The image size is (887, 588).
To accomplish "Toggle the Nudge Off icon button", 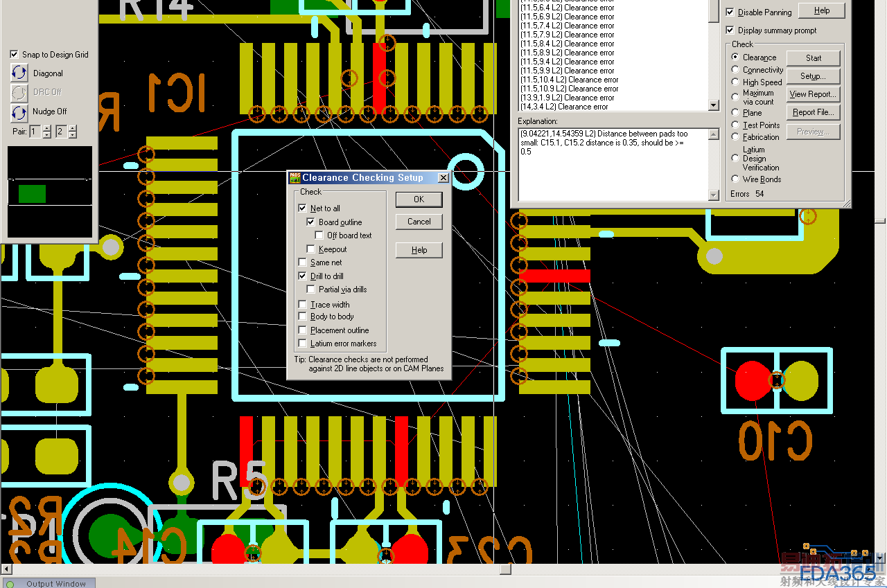I will pyautogui.click(x=19, y=112).
